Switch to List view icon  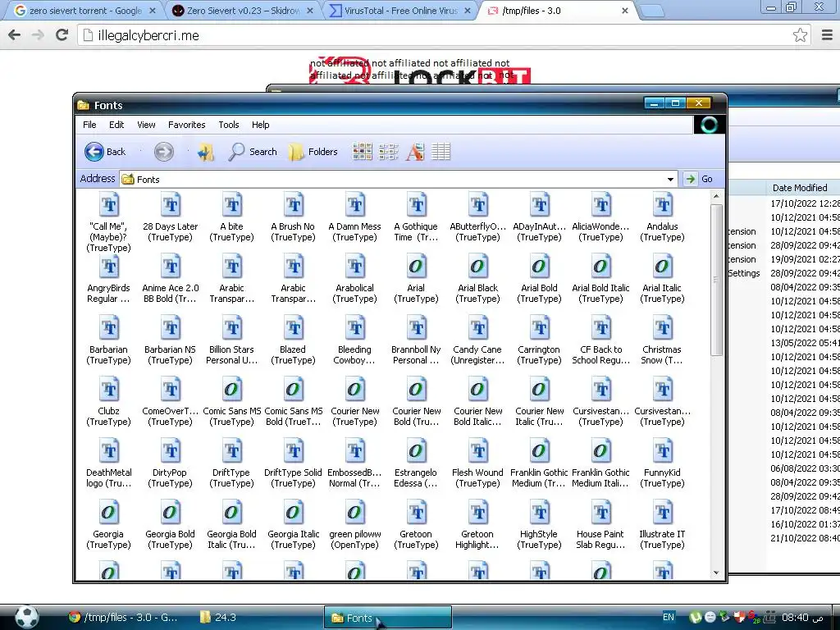pos(388,152)
